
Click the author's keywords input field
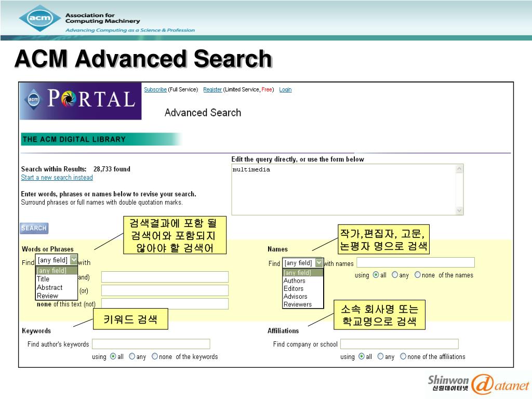click(151, 344)
